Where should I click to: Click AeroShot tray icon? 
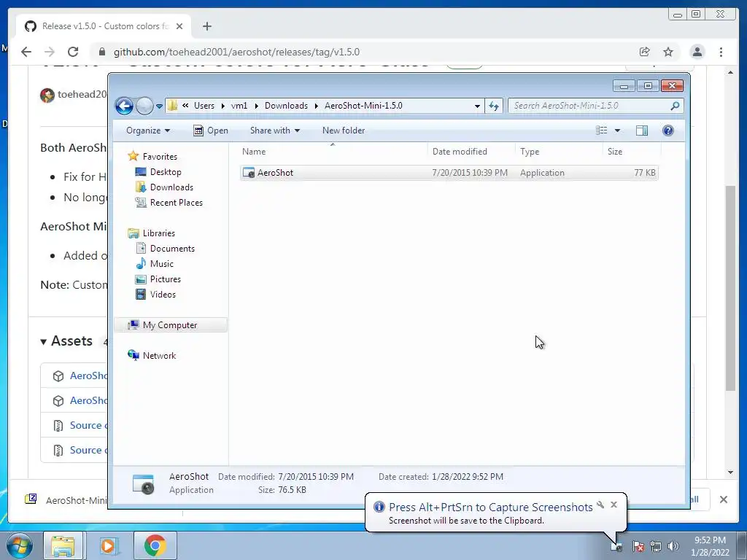tap(616, 546)
